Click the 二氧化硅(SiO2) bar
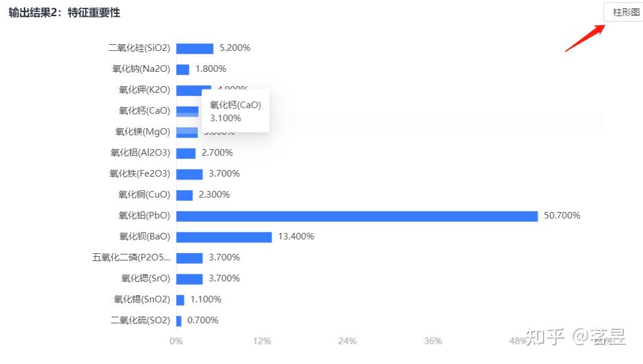Screen dimensions: 643x364 click(x=195, y=48)
